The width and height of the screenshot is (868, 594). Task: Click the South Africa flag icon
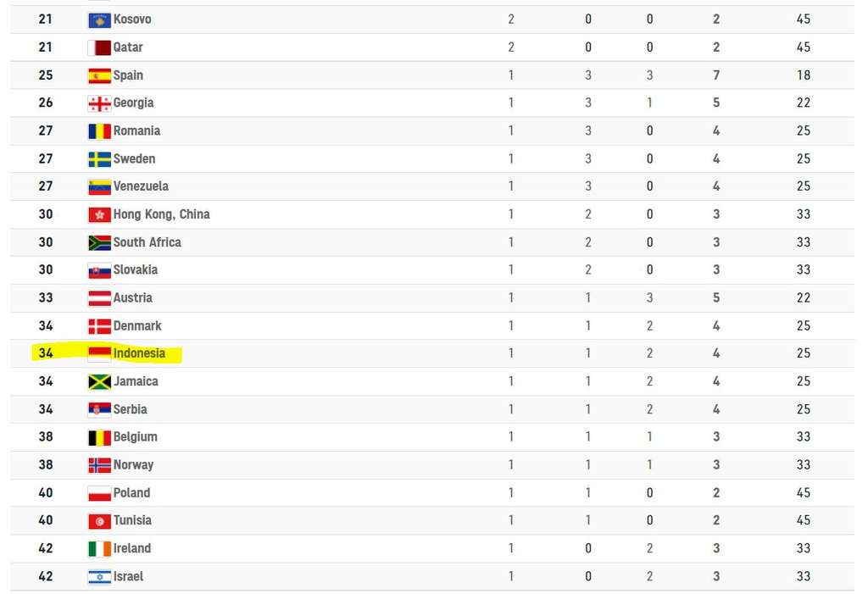click(100, 243)
